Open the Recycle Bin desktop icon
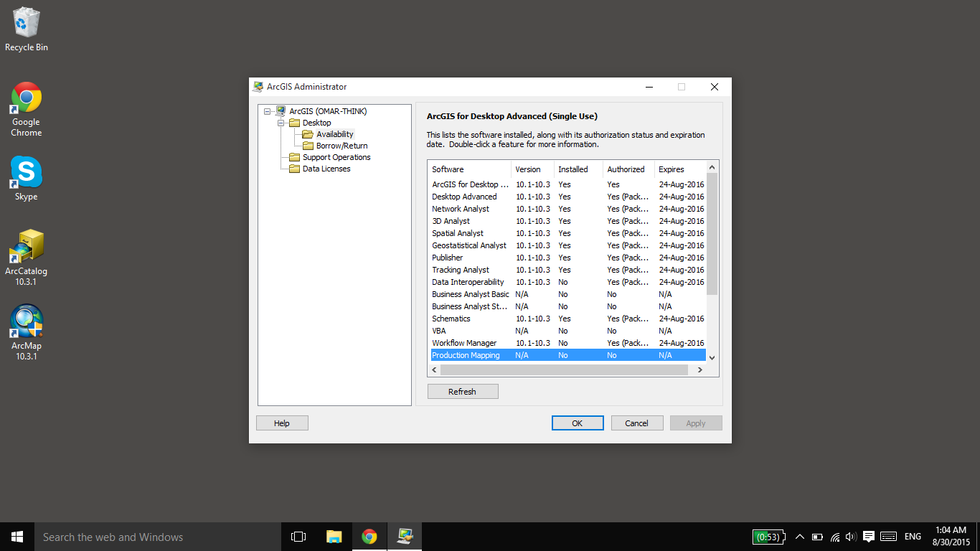The height and width of the screenshot is (551, 980). (x=27, y=29)
